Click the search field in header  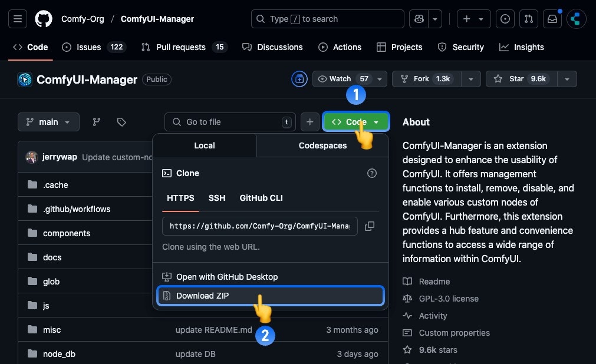[x=327, y=19]
